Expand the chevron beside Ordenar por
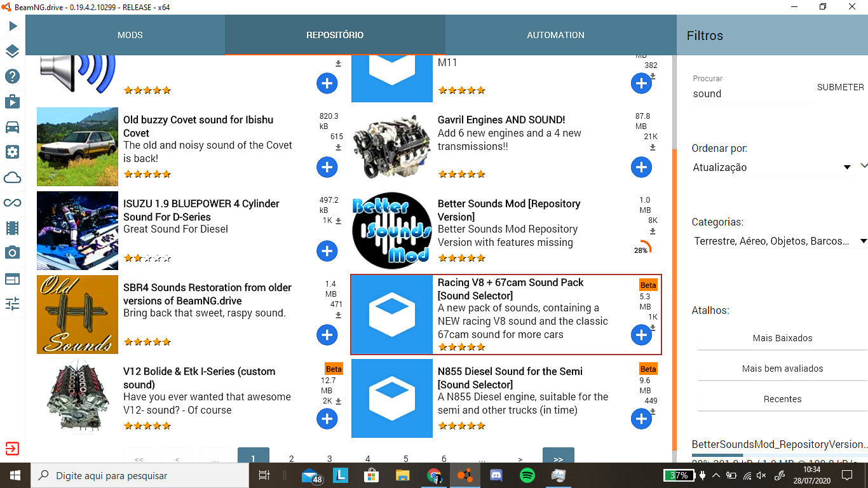Viewport: 868px width, 488px height. pos(863,166)
